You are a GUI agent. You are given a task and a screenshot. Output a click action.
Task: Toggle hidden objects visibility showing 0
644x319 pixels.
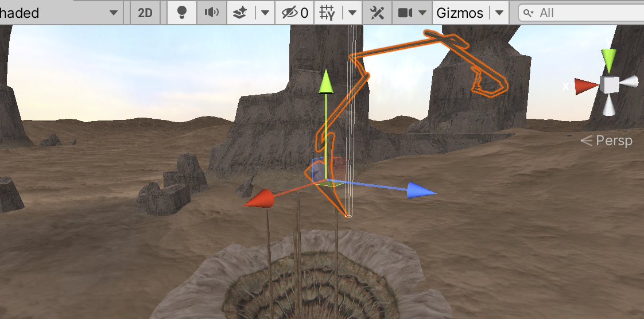tap(294, 13)
